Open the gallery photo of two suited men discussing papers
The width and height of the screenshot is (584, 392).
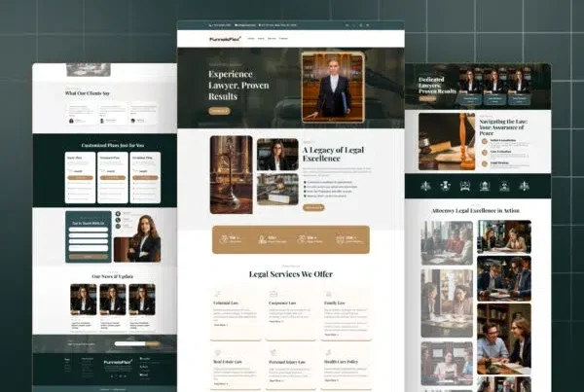tap(504, 278)
